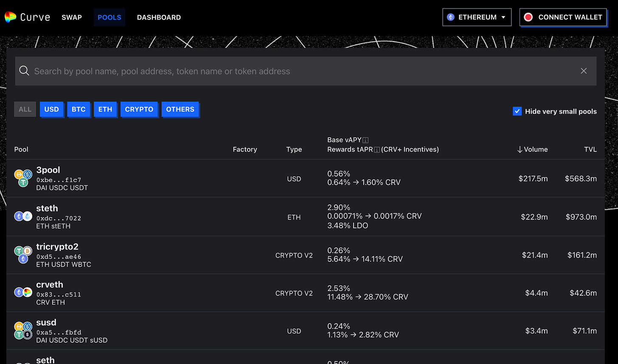The image size is (618, 364).
Task: Sort by the Pool column header
Action: tap(21, 149)
